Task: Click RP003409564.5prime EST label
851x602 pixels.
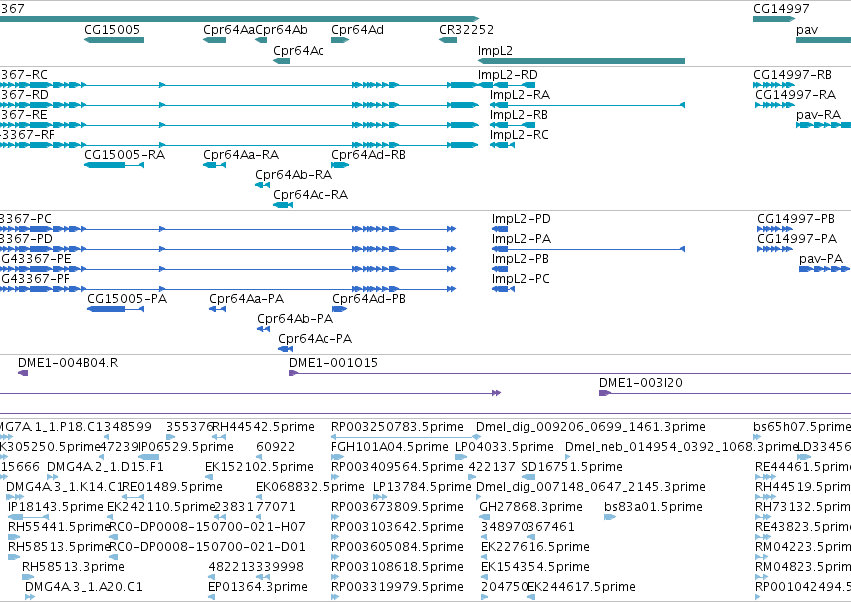Action: 397,467
